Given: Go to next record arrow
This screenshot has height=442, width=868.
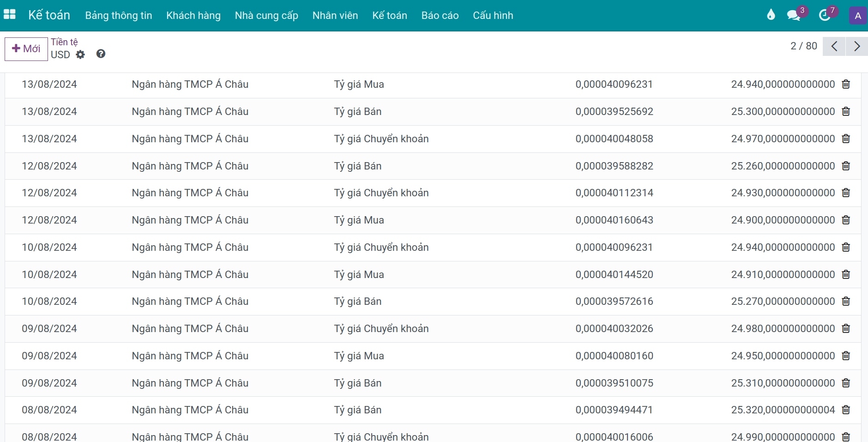Looking at the screenshot, I should 857,46.
